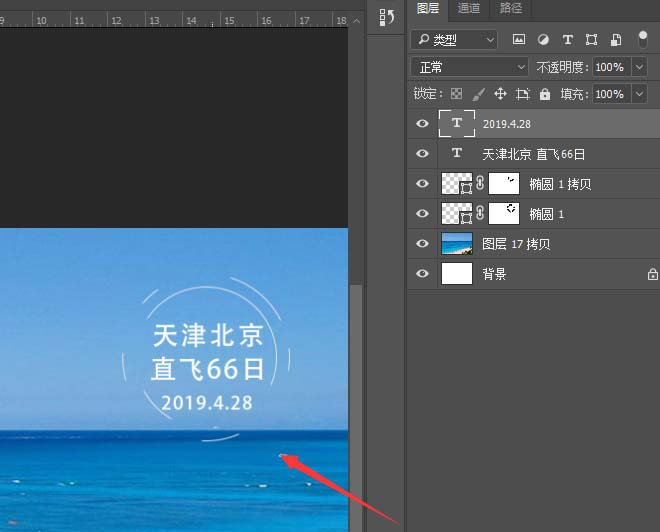
Task: Click the 填充 100% value field
Action: coord(612,94)
